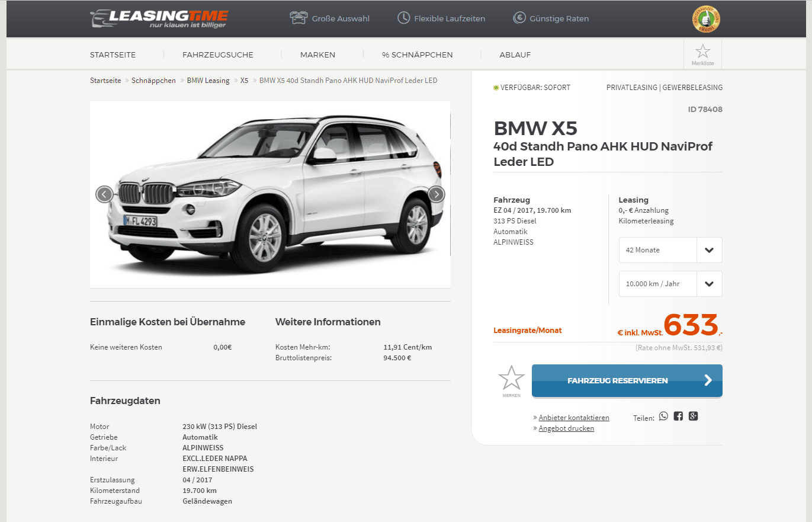
Task: Click the Schnäppchen breadcrumb link
Action: point(154,81)
